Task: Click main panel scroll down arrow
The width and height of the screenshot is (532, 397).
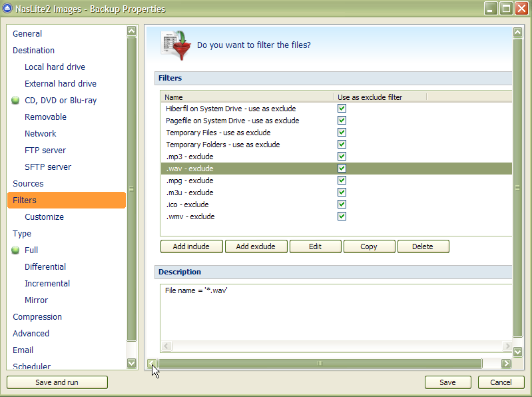Action: (517, 352)
